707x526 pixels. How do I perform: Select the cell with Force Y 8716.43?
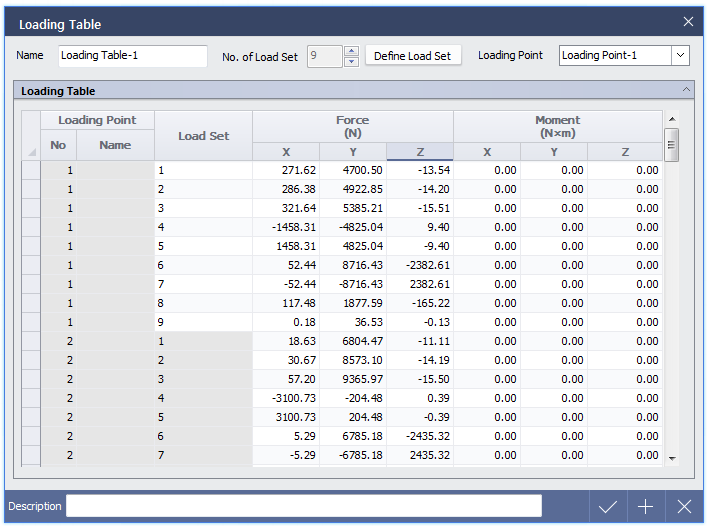click(x=353, y=266)
